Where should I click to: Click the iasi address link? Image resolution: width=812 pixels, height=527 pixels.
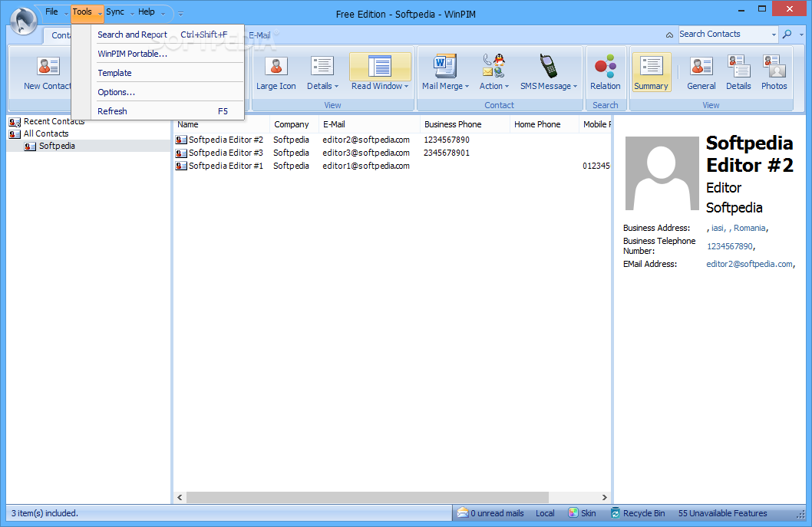pos(718,228)
